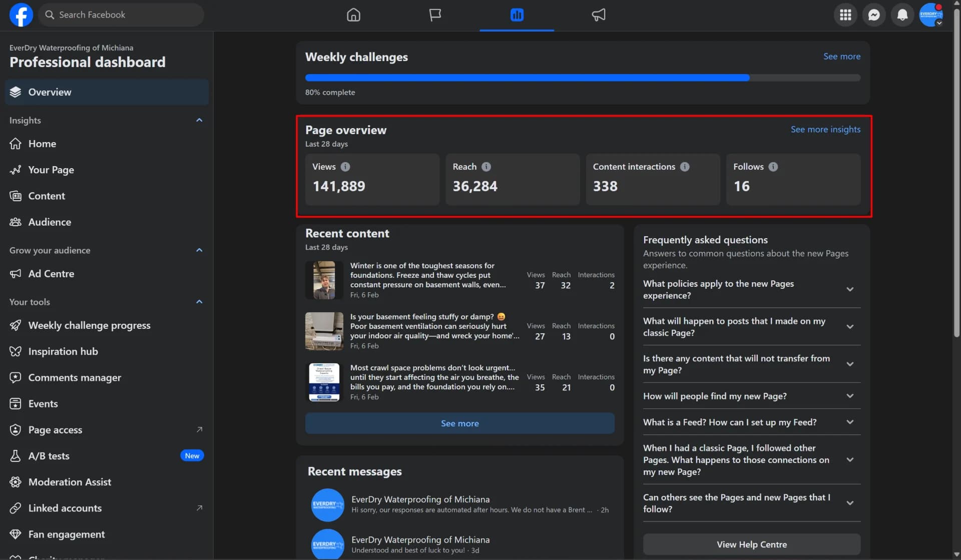Click View Help Centre button

pos(751,544)
